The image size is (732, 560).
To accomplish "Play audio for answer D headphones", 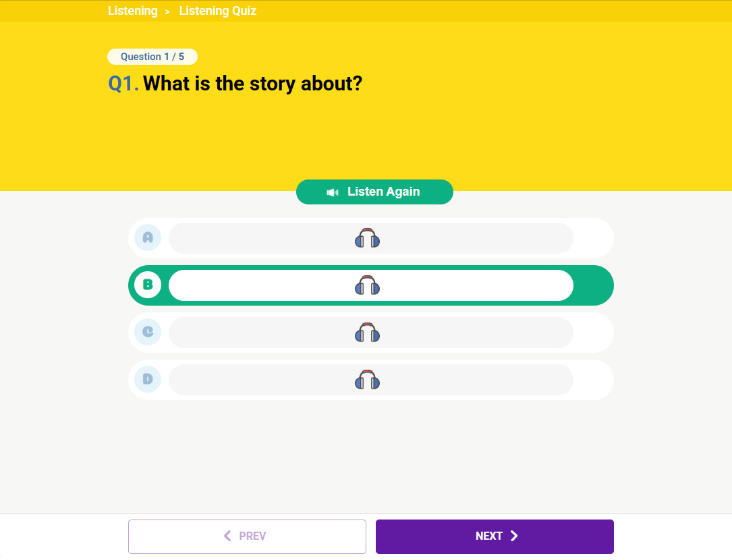I will coord(367,380).
